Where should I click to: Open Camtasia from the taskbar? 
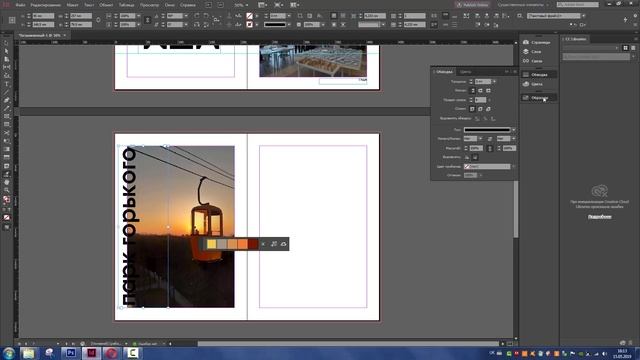[132, 353]
